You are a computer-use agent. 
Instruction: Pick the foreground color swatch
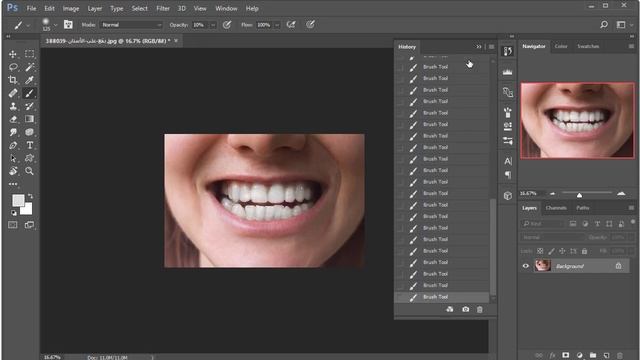18,200
